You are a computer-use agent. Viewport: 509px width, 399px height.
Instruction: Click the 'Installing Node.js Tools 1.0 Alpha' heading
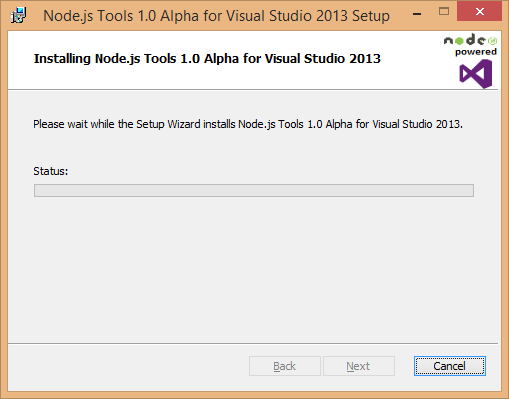pos(207,59)
